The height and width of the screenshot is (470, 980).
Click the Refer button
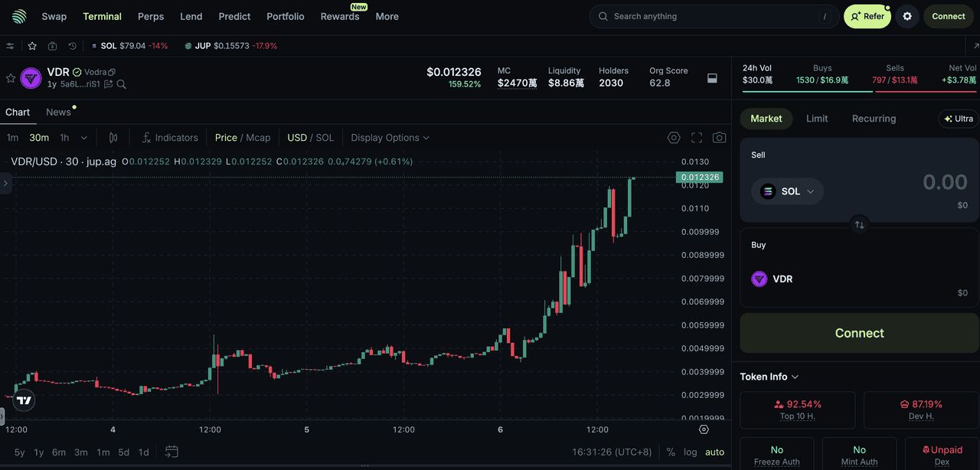point(867,16)
